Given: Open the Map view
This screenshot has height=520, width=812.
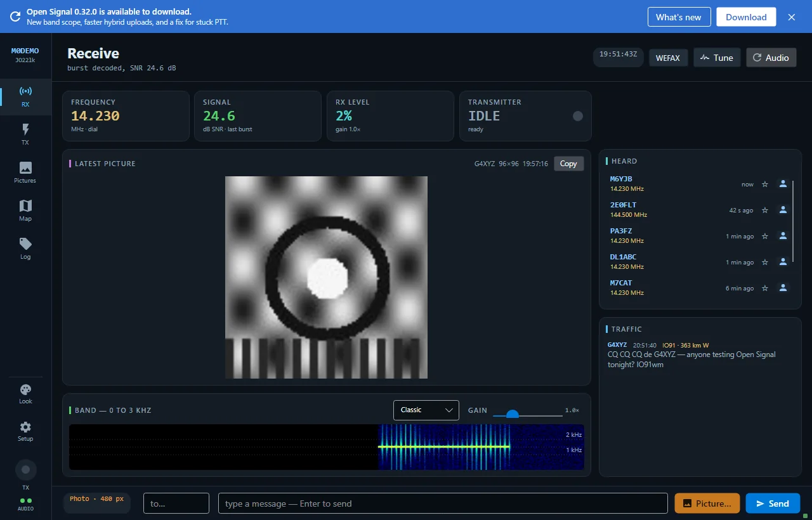Looking at the screenshot, I should coord(25,211).
